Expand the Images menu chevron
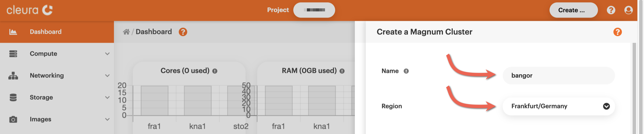644x134 pixels. tap(107, 119)
